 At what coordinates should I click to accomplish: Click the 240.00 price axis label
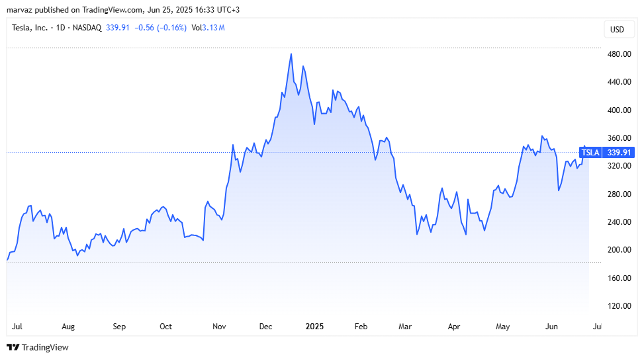[x=620, y=222]
